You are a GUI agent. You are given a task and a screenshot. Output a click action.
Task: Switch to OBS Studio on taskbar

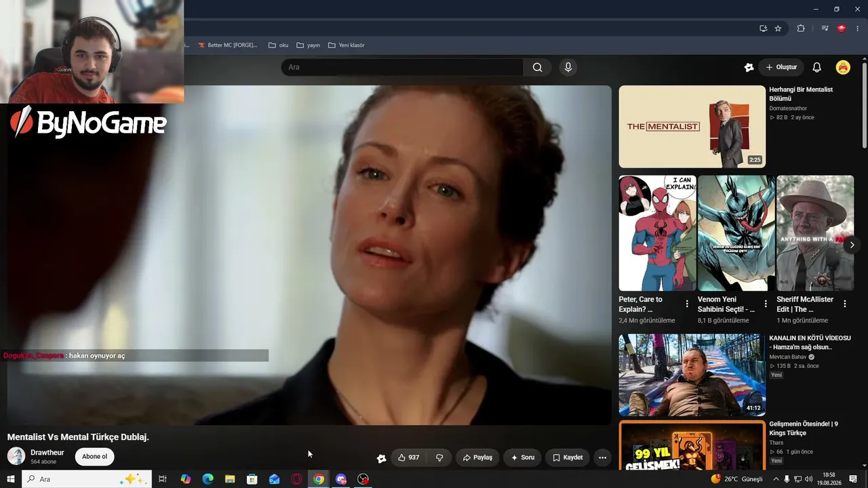point(363,479)
